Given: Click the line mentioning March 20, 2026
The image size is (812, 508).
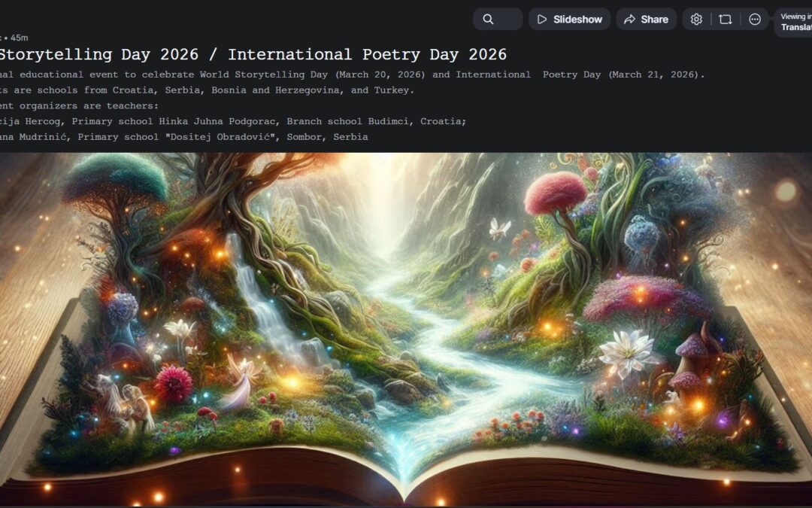Looking at the screenshot, I should click(352, 75).
